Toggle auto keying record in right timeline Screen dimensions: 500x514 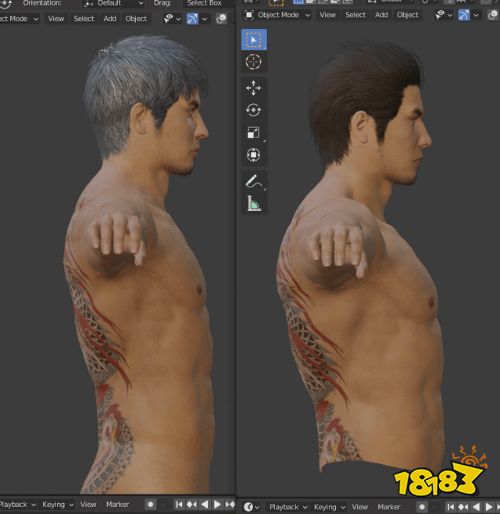tap(422, 507)
